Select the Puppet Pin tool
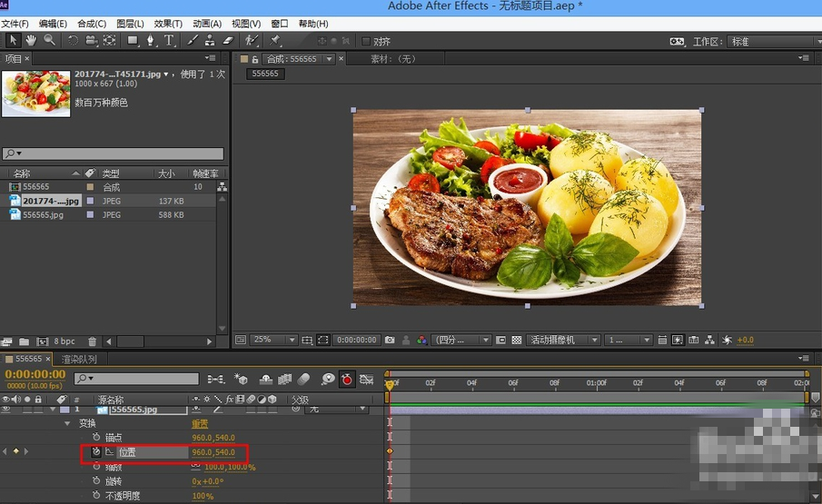This screenshot has height=504, width=822. pyautogui.click(x=276, y=41)
